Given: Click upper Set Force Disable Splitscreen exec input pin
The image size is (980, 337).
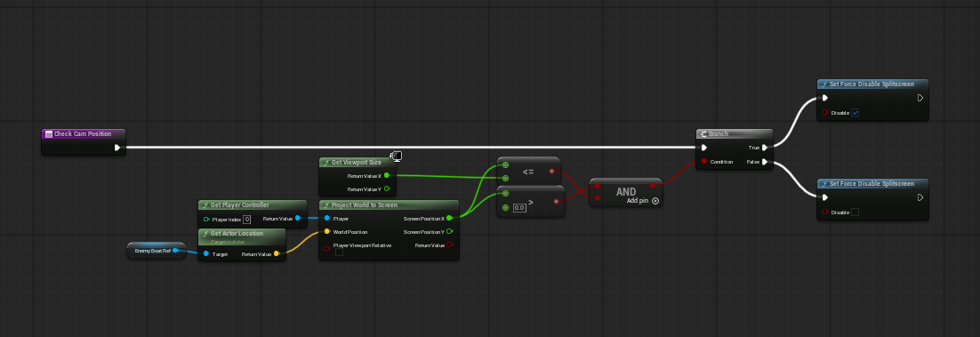Looking at the screenshot, I should pos(825,98).
